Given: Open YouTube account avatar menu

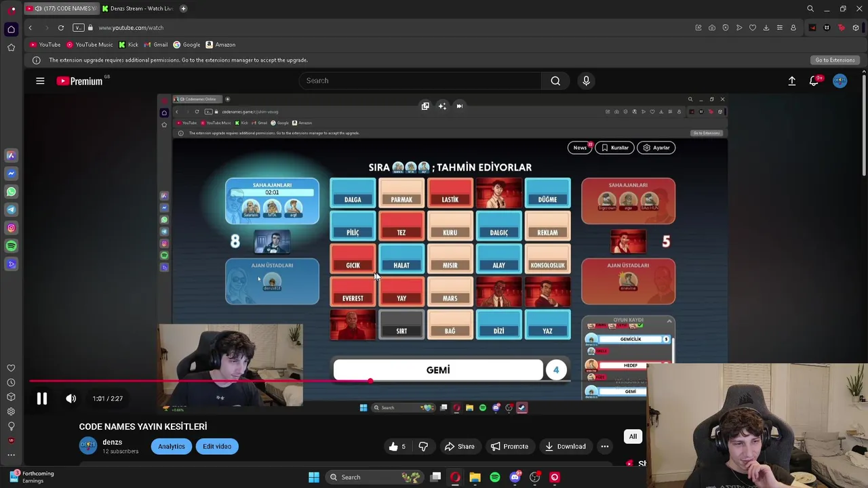Looking at the screenshot, I should point(840,81).
